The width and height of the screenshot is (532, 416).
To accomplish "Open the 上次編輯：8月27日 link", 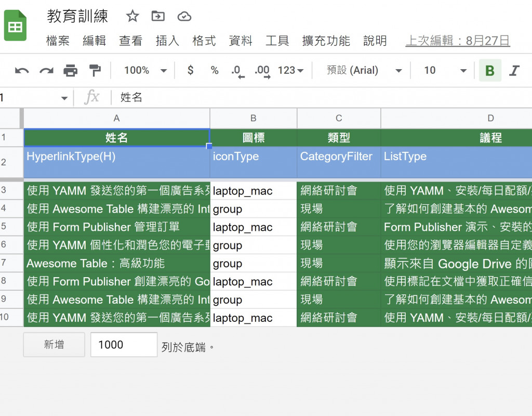I will pos(458,41).
